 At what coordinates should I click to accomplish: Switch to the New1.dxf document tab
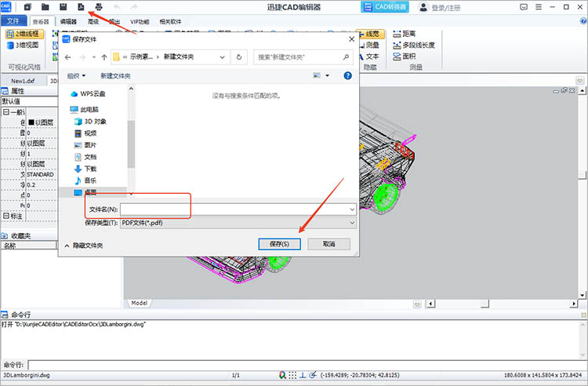tap(23, 81)
